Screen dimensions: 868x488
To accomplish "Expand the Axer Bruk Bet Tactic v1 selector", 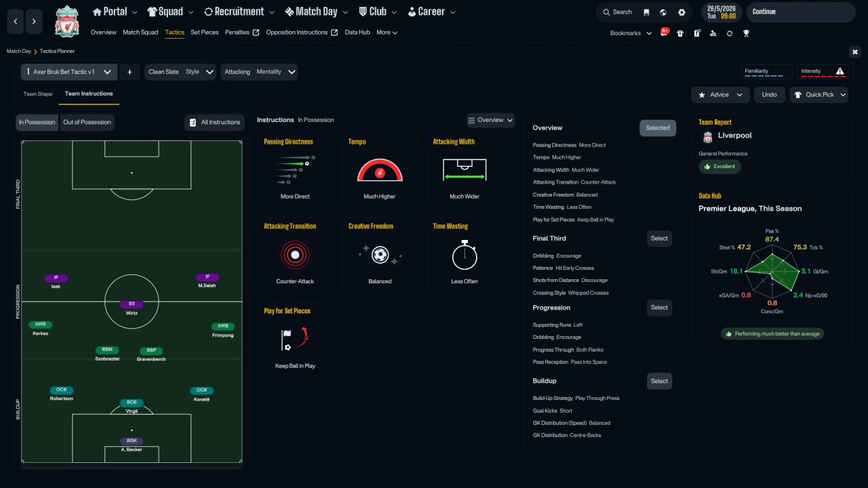I will tap(69, 72).
